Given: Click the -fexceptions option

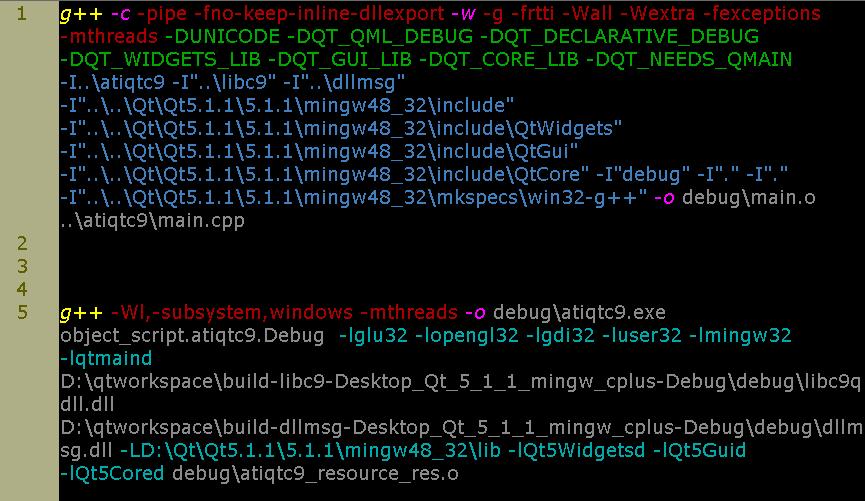Looking at the screenshot, I should coord(762,14).
